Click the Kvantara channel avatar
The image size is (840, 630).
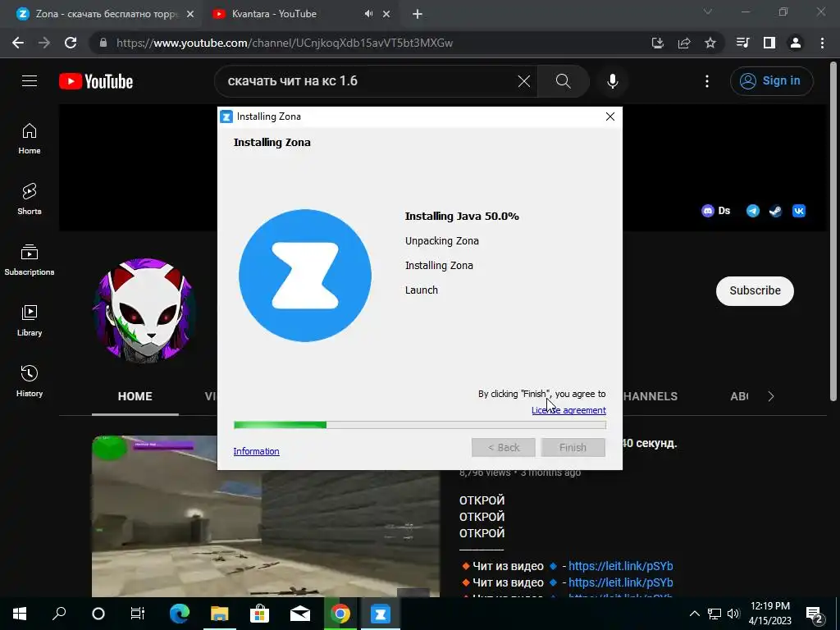pos(144,310)
